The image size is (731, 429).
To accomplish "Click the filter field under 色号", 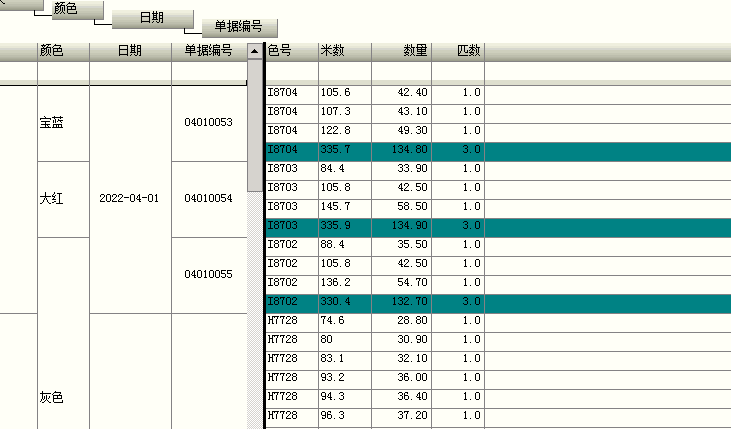I will (x=292, y=71).
